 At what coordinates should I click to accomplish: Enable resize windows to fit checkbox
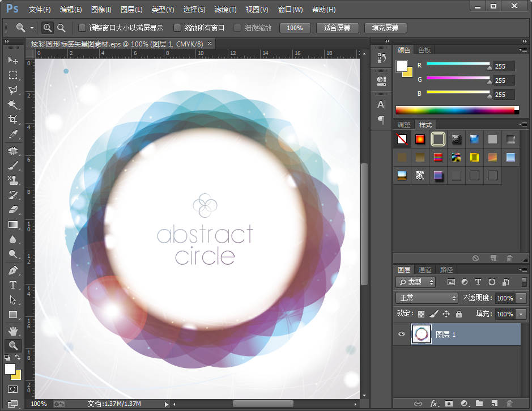pyautogui.click(x=82, y=28)
